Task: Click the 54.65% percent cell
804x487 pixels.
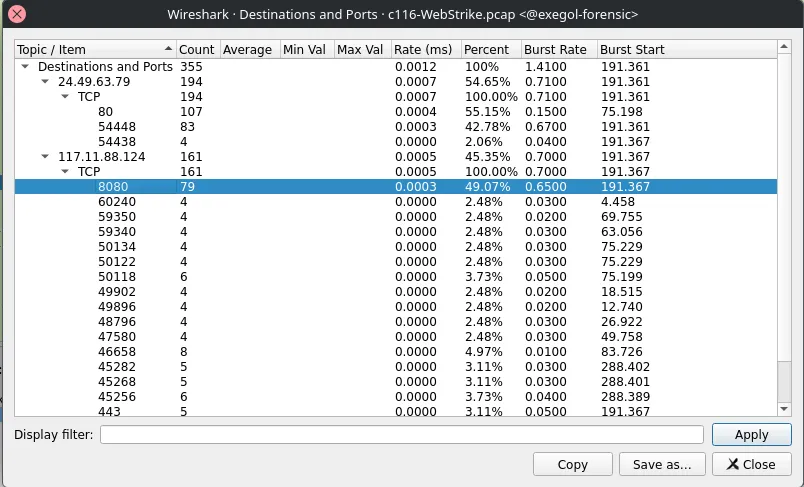Action: tap(487, 82)
